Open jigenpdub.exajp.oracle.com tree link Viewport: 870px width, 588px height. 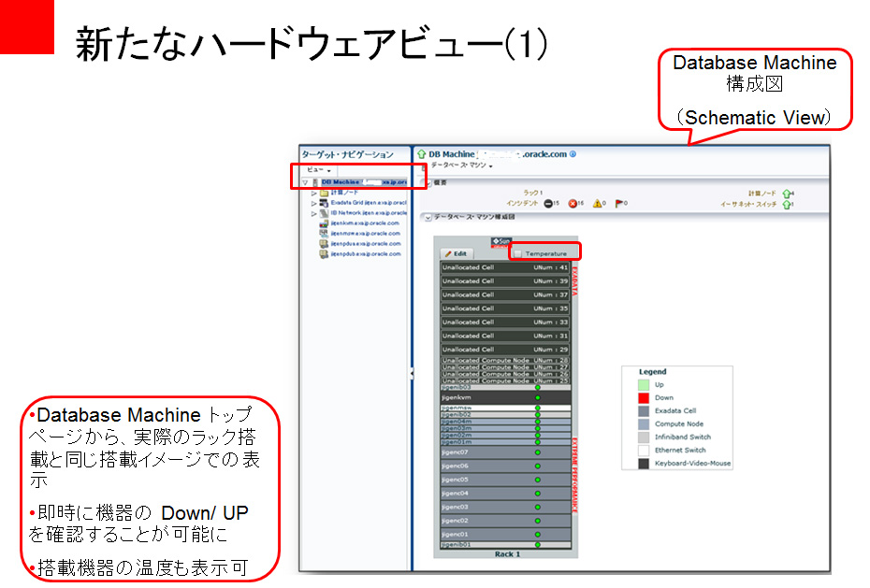tap(366, 254)
